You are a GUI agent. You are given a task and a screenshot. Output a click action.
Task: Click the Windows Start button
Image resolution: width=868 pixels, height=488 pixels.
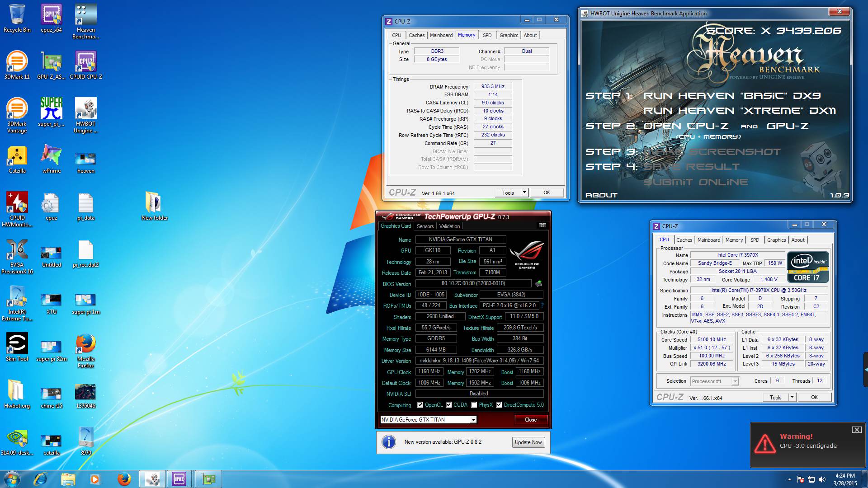[x=12, y=479]
